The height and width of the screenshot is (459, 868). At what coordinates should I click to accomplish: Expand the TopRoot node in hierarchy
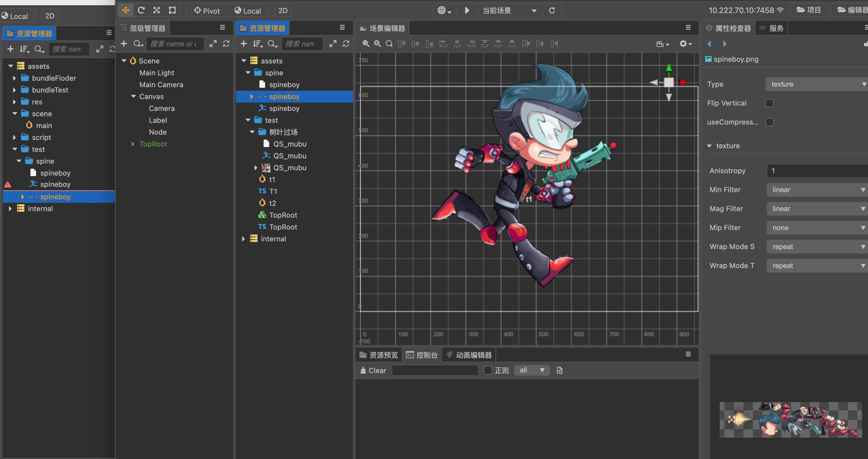pos(133,144)
